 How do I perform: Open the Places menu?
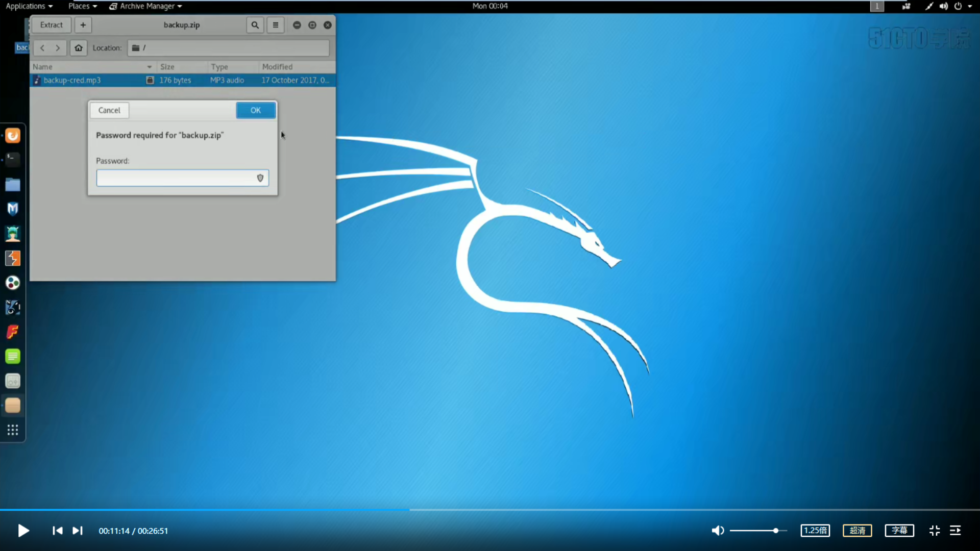[x=83, y=6]
